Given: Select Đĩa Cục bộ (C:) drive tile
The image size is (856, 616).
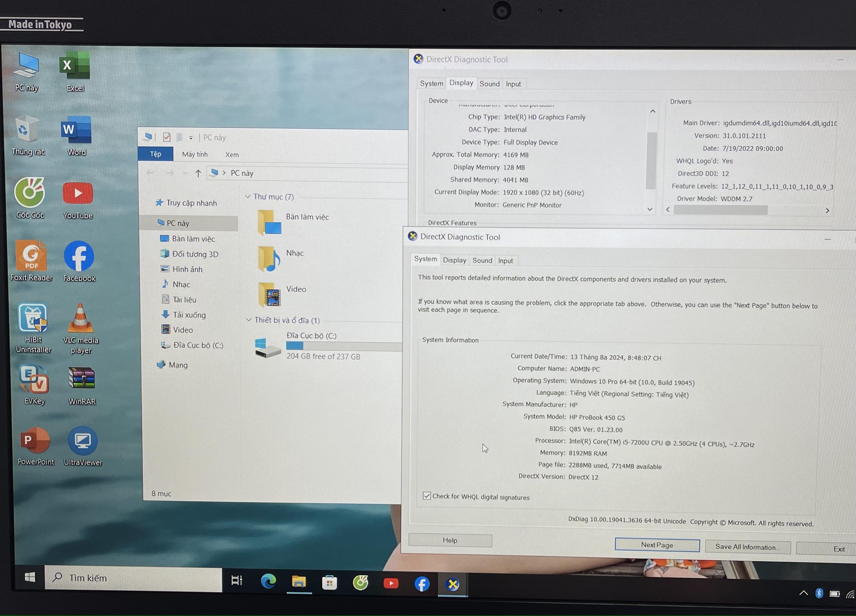Looking at the screenshot, I should click(328, 346).
